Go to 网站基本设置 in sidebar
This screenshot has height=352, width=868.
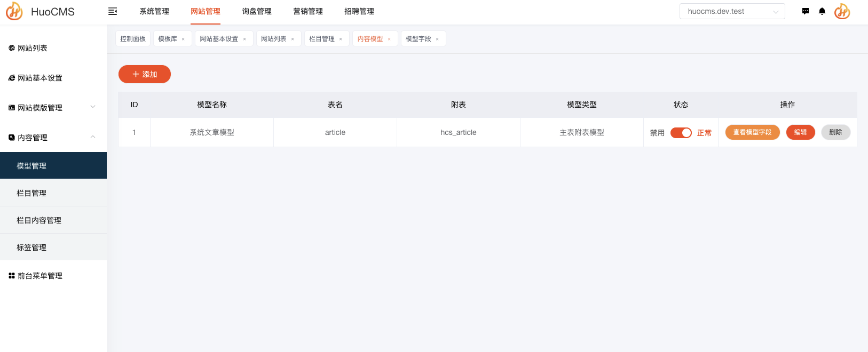point(53,78)
